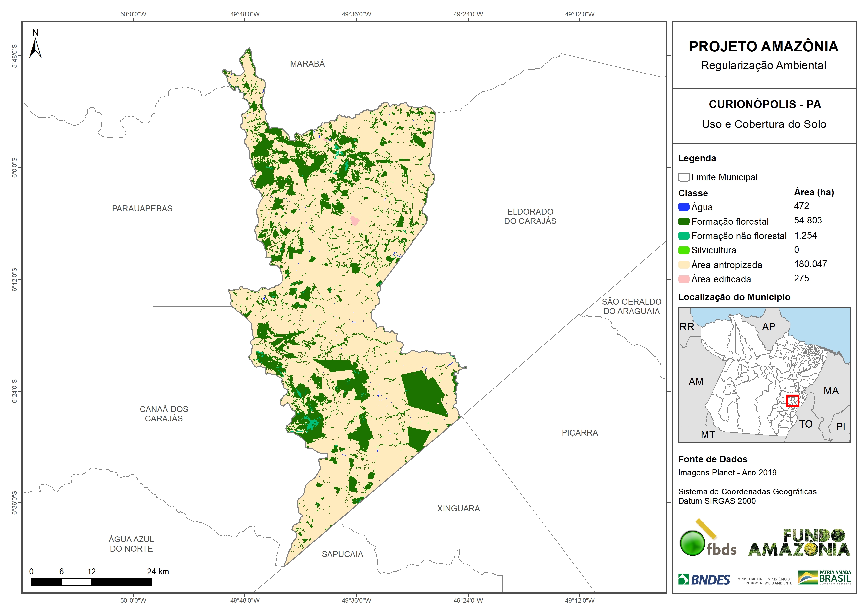Click the dark green Formação florestal swatch

pos(683,221)
